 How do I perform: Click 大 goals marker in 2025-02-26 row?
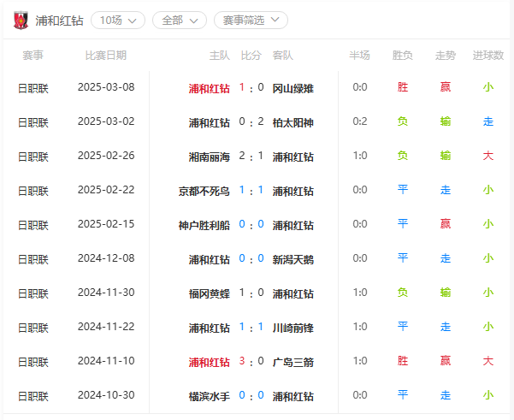488,156
